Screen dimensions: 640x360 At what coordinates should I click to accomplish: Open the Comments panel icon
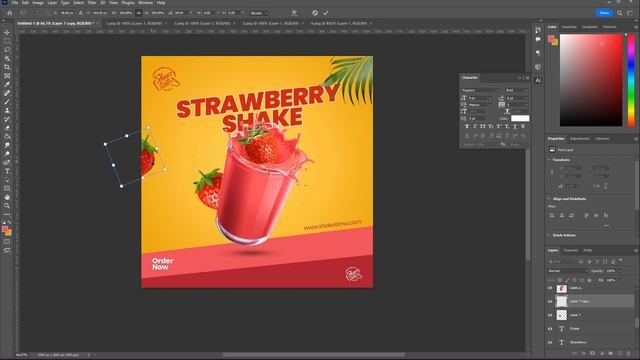click(x=538, y=40)
